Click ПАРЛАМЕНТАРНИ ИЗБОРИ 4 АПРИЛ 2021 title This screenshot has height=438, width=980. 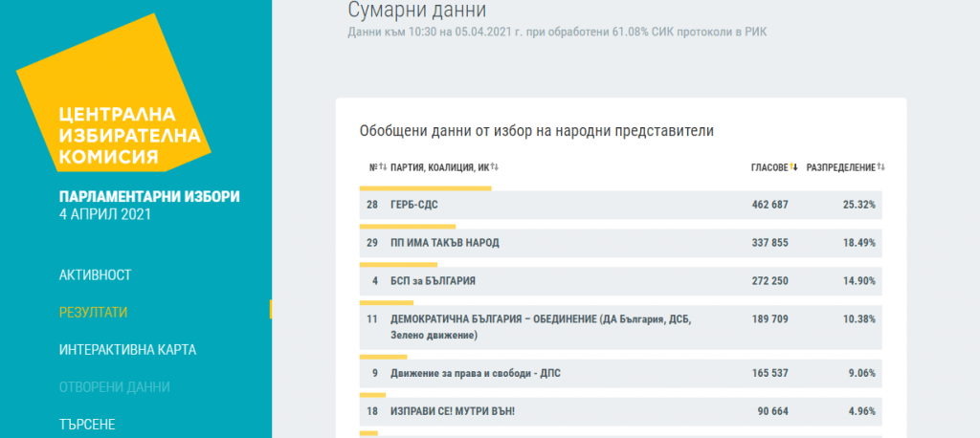pyautogui.click(x=149, y=205)
